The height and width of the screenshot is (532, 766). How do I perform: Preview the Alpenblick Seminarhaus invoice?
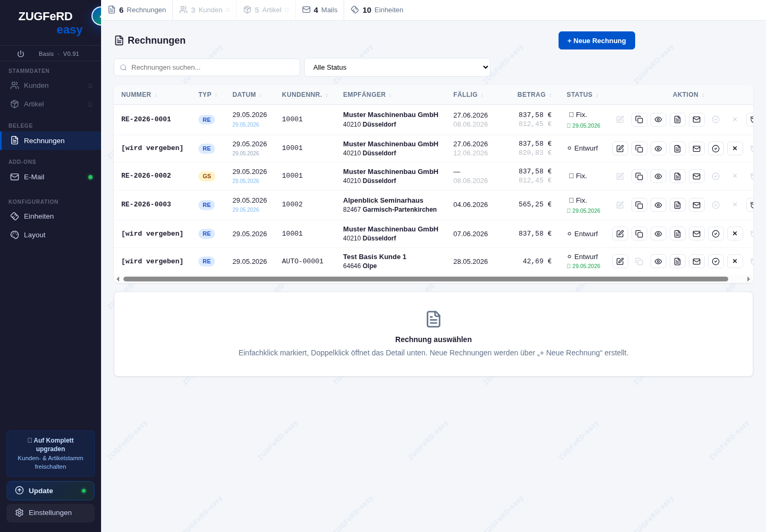[x=659, y=205]
